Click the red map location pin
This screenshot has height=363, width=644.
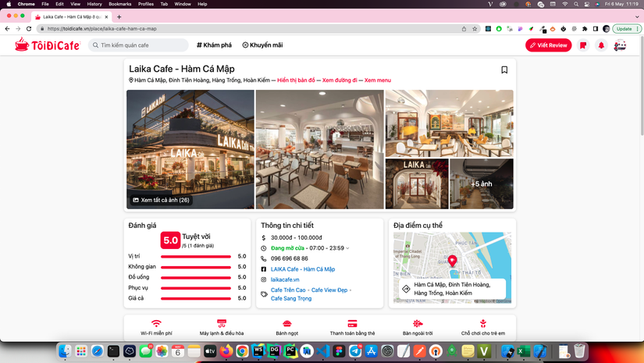[x=452, y=260]
